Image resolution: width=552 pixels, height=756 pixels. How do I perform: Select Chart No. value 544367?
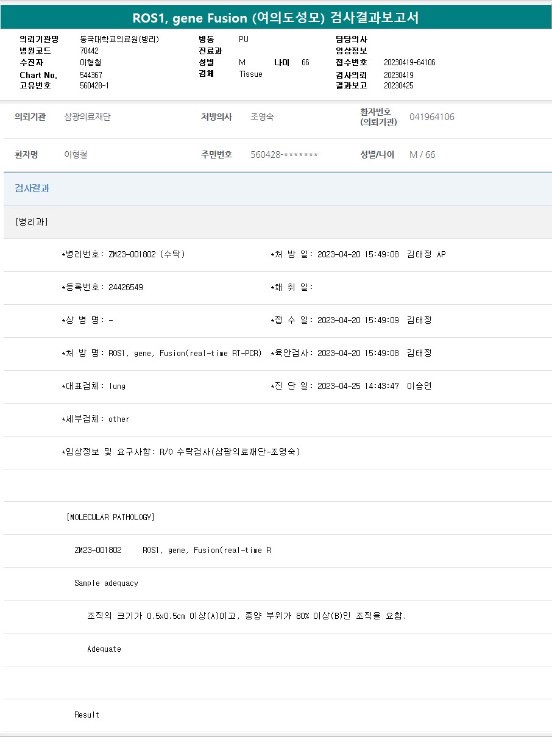click(91, 75)
